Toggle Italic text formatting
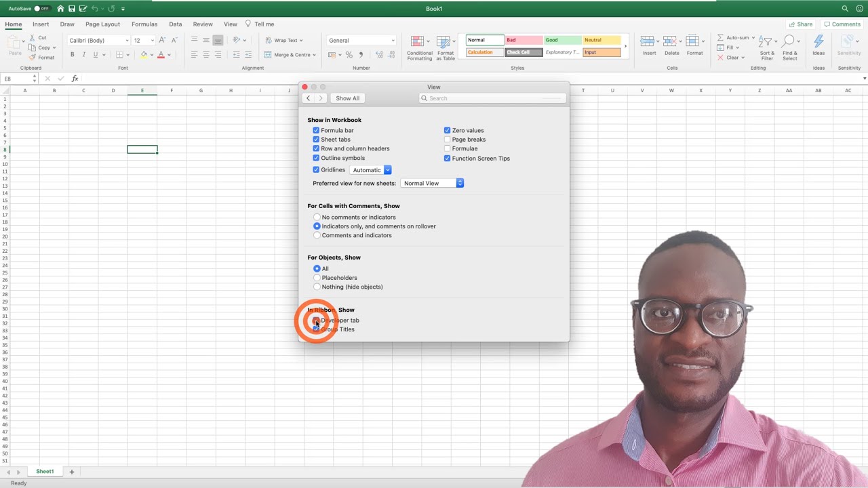 point(84,55)
